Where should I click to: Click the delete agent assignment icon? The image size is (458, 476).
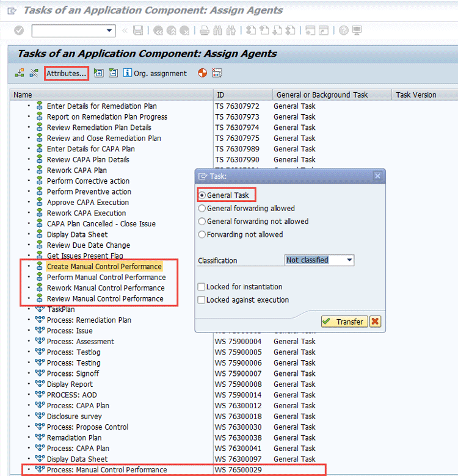[x=34, y=73]
